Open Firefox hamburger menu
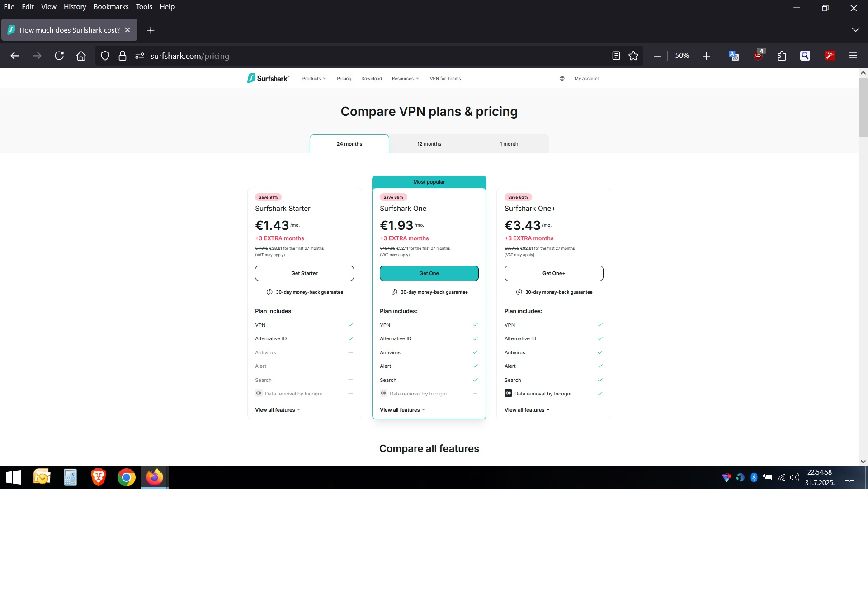 tap(853, 56)
